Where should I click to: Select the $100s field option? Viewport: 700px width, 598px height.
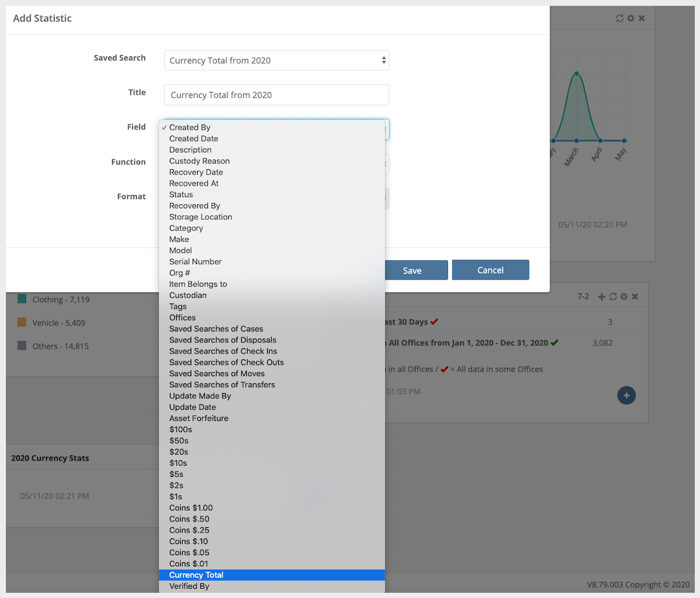[x=180, y=429]
